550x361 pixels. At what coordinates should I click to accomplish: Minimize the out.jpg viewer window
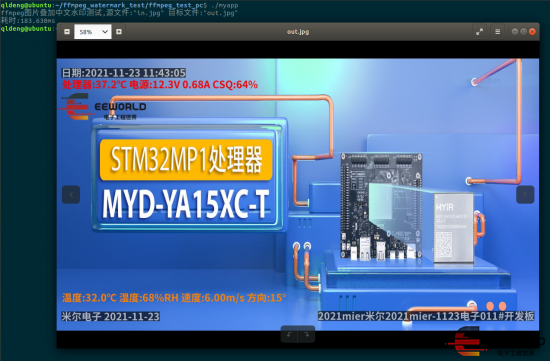(515, 32)
